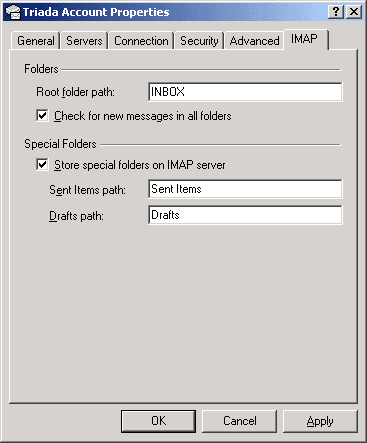Click the Drafts path label

coord(76,216)
